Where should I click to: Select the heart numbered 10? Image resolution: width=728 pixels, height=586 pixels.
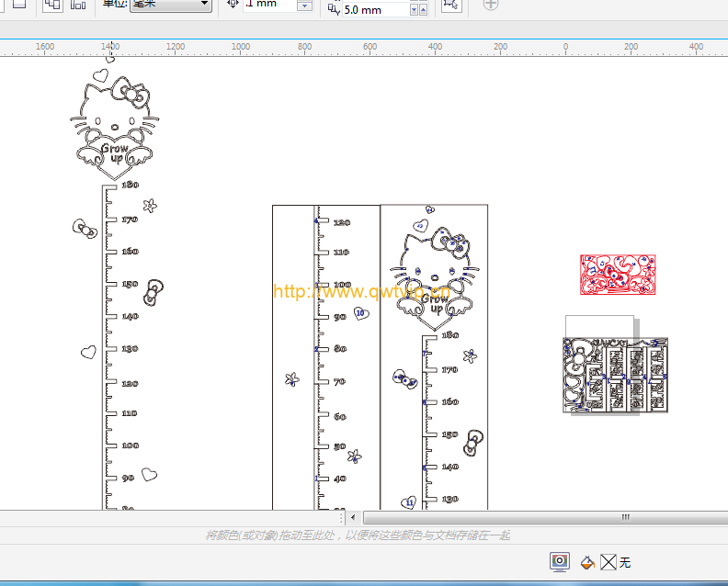[x=361, y=313]
